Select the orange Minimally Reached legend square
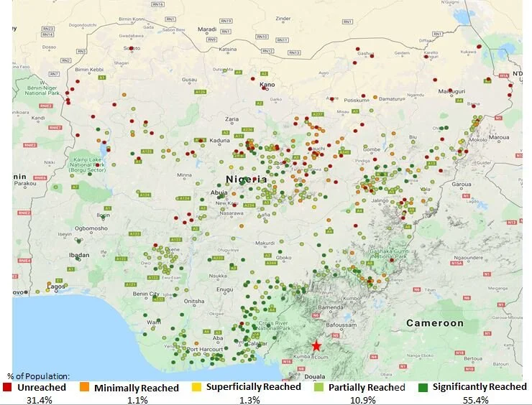 pyautogui.click(x=84, y=387)
